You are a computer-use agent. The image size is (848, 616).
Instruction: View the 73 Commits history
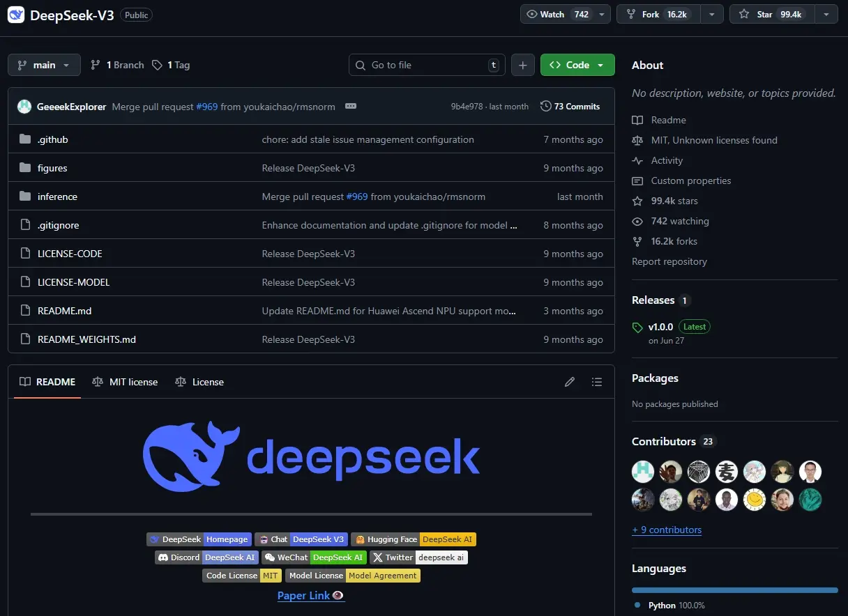click(570, 107)
